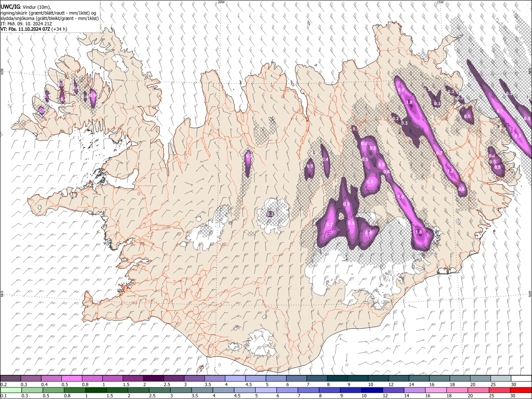Click the '1.2' precipitation value on map
This screenshot has height=399, width=532.
click(450, 171)
